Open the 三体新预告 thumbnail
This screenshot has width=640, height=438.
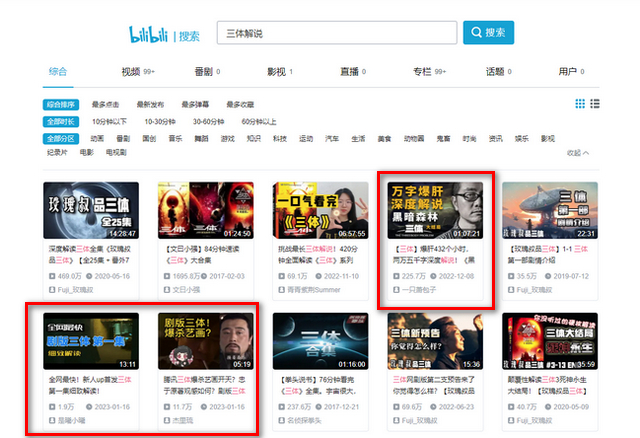click(x=435, y=341)
